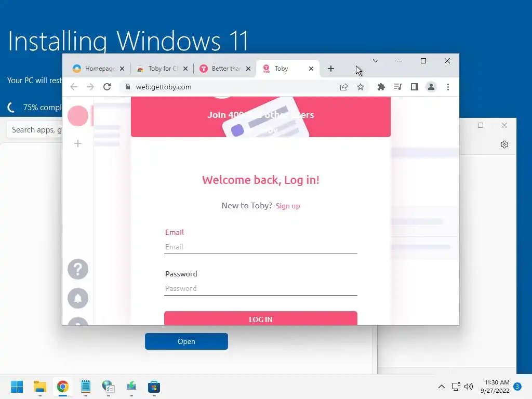View site lock information
The width and height of the screenshot is (532, 399).
[x=128, y=87]
